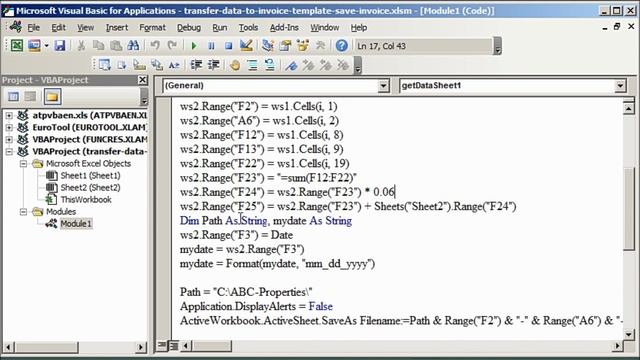Viewport: 640px width, 360px height.
Task: Click the Edit toolbar options arrow
Action: click(358, 65)
